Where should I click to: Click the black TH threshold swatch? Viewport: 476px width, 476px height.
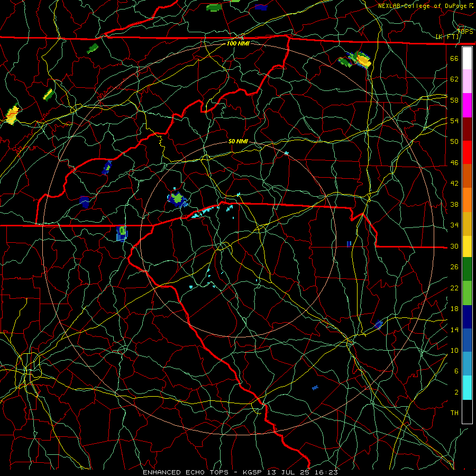click(467, 411)
